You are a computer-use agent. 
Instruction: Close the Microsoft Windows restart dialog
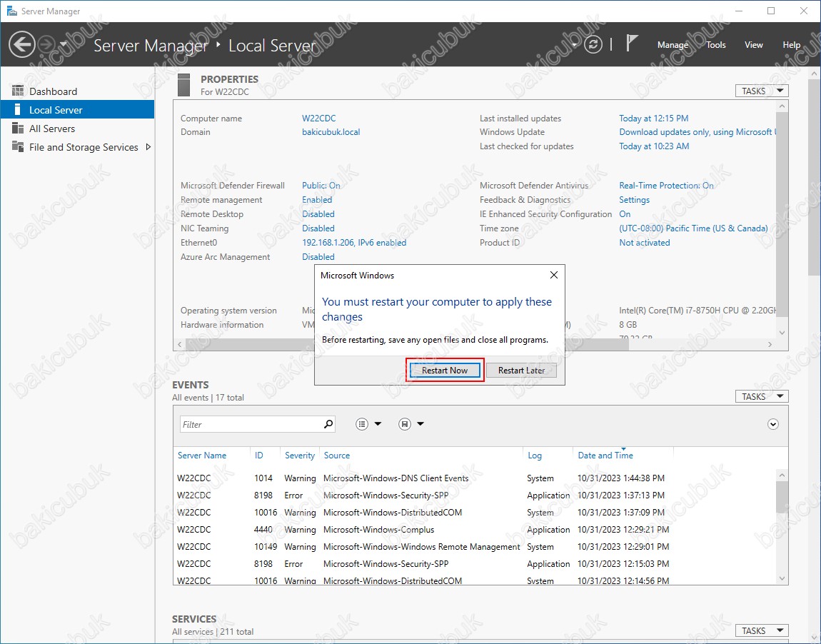click(554, 275)
